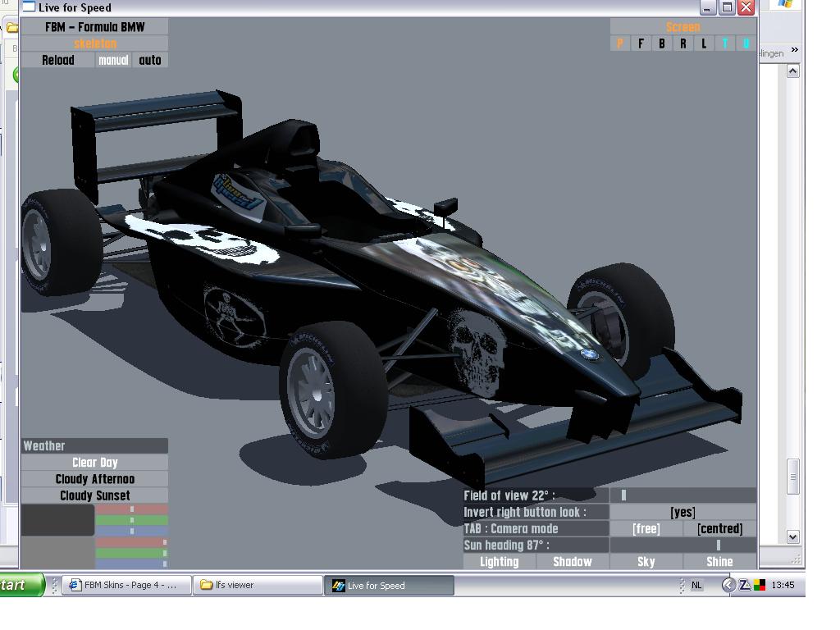840x630 pixels.
Task: Click the FBM - Formula BMW car selector
Action: [x=95, y=27]
